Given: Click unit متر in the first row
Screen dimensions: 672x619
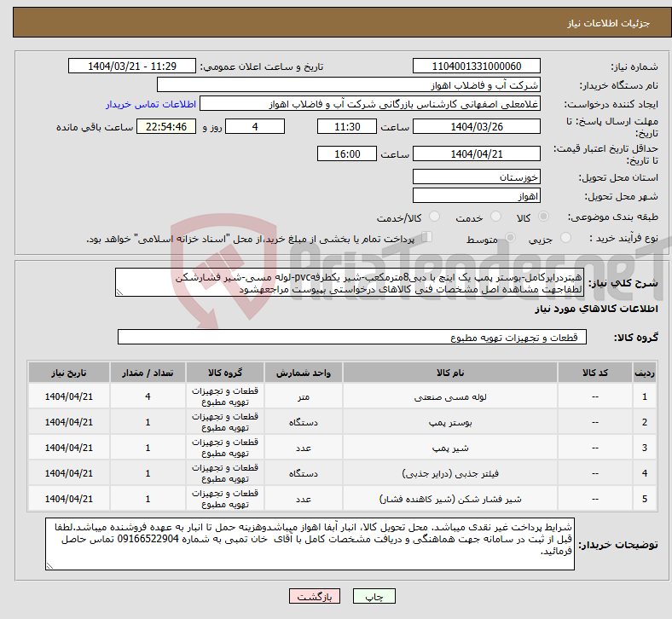Looking at the screenshot, I should click(304, 396).
